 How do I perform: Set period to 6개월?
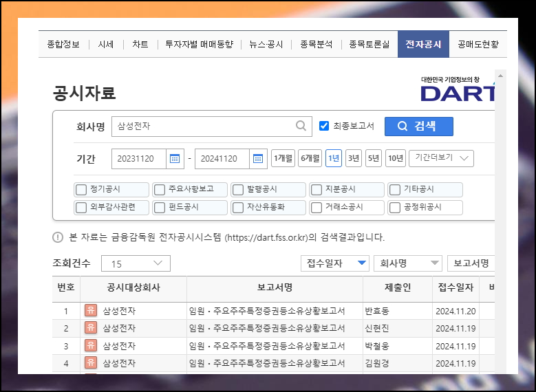(310, 158)
